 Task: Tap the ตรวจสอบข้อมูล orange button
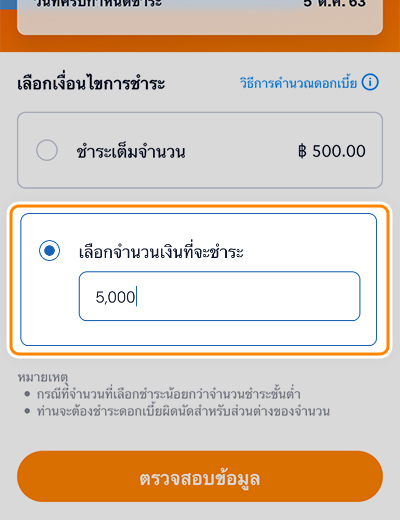pyautogui.click(x=200, y=476)
